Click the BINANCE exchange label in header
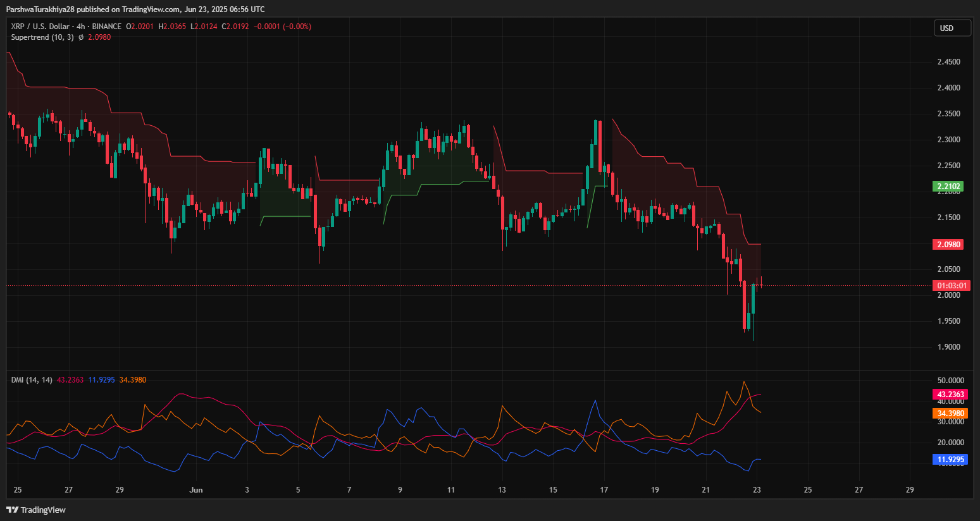980x521 pixels. pos(106,27)
